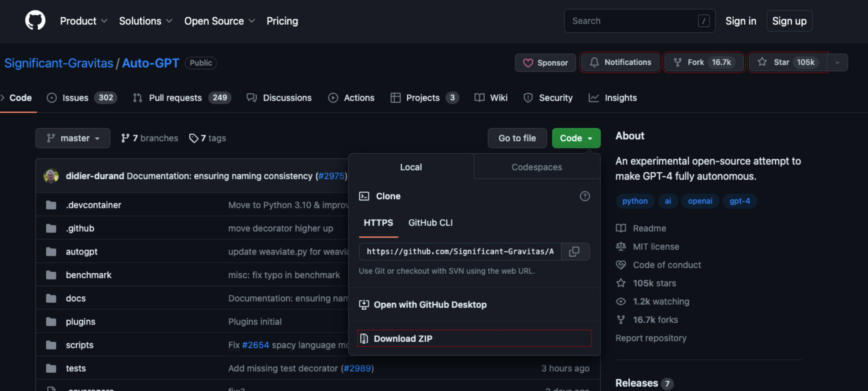Click the fork icon beside 16.7k forks
868x391 pixels.
(x=621, y=320)
